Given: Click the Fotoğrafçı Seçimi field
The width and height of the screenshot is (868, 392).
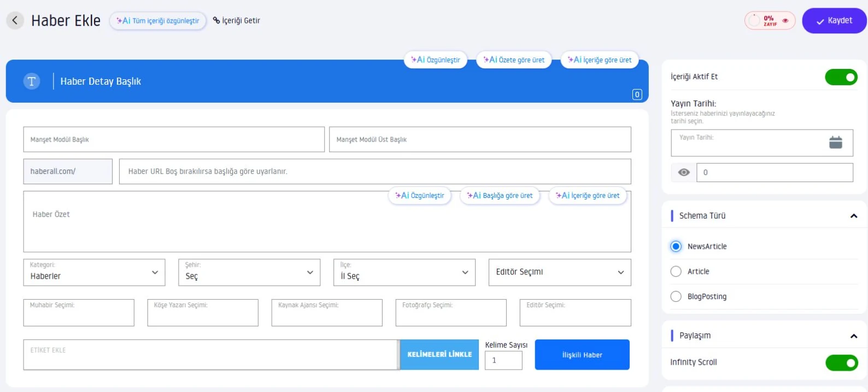Looking at the screenshot, I should coord(451,313).
